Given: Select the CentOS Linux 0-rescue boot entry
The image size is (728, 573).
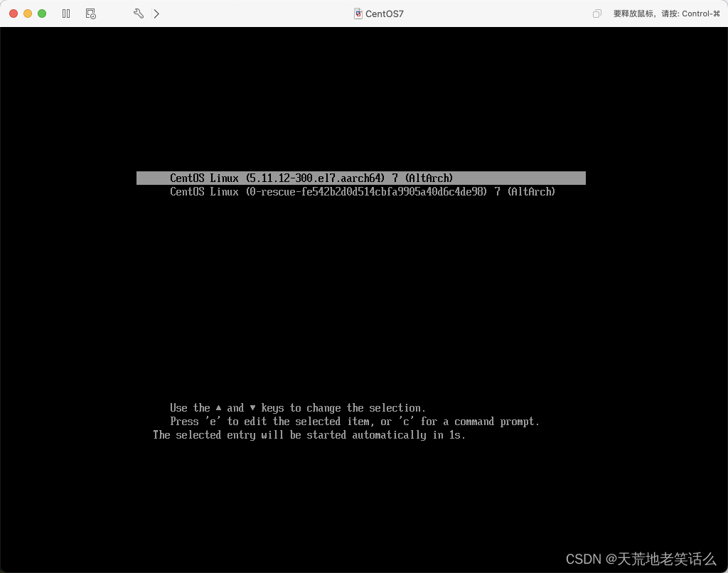Looking at the screenshot, I should click(362, 191).
